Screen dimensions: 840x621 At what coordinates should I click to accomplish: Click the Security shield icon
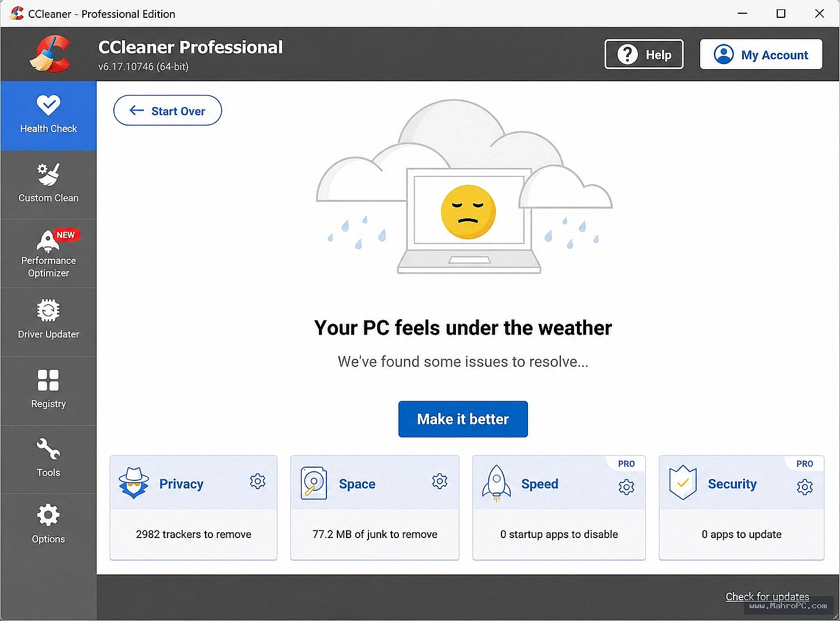coord(683,483)
